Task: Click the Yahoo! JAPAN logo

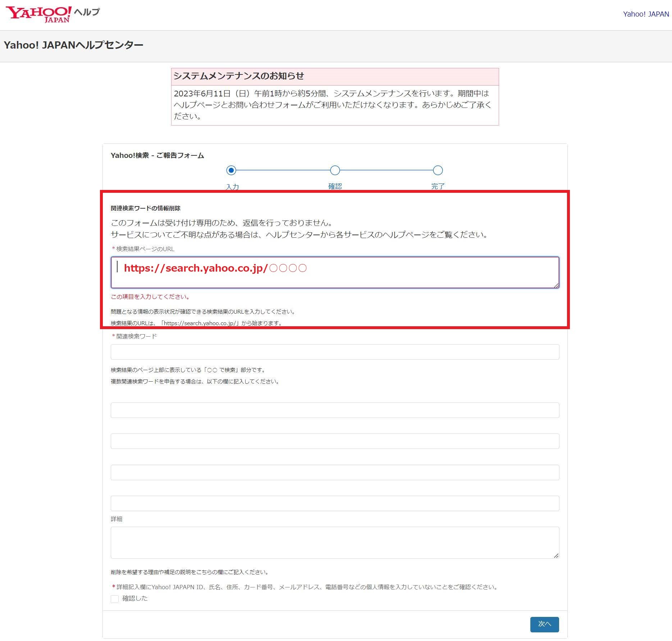Action: click(x=38, y=14)
